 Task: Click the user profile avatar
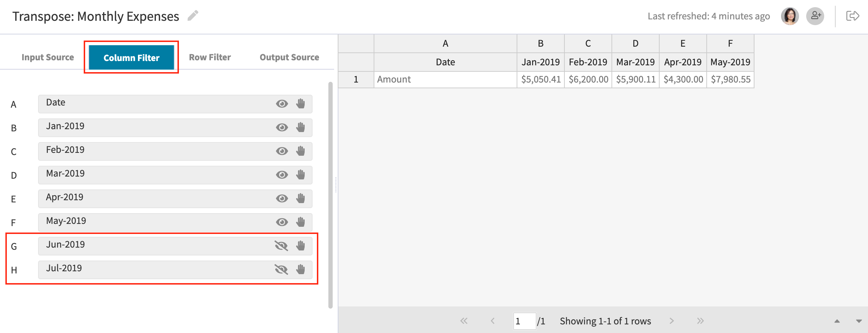(x=790, y=16)
